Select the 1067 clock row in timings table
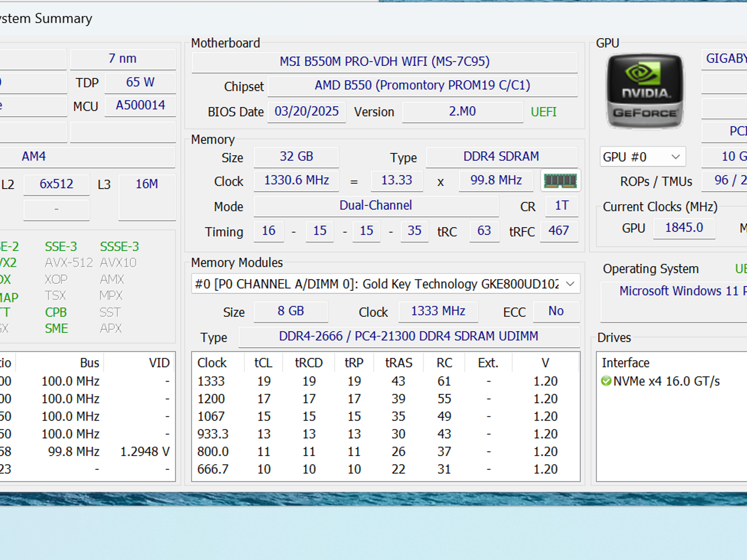This screenshot has height=560, width=747. [x=386, y=416]
